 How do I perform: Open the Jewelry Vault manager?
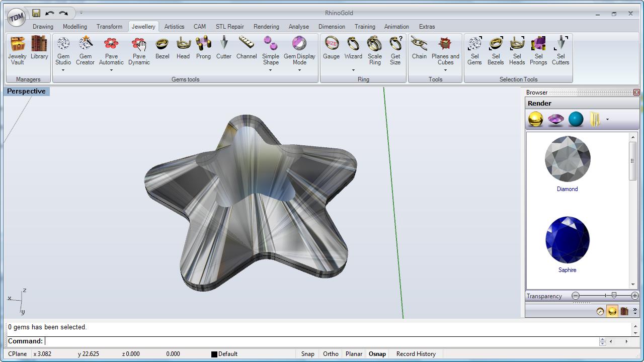[x=18, y=50]
